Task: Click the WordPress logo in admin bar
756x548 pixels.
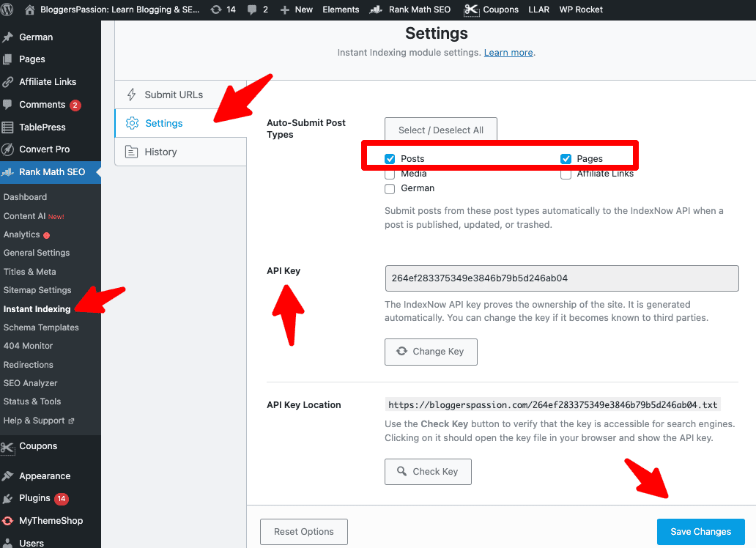Action: [x=7, y=10]
